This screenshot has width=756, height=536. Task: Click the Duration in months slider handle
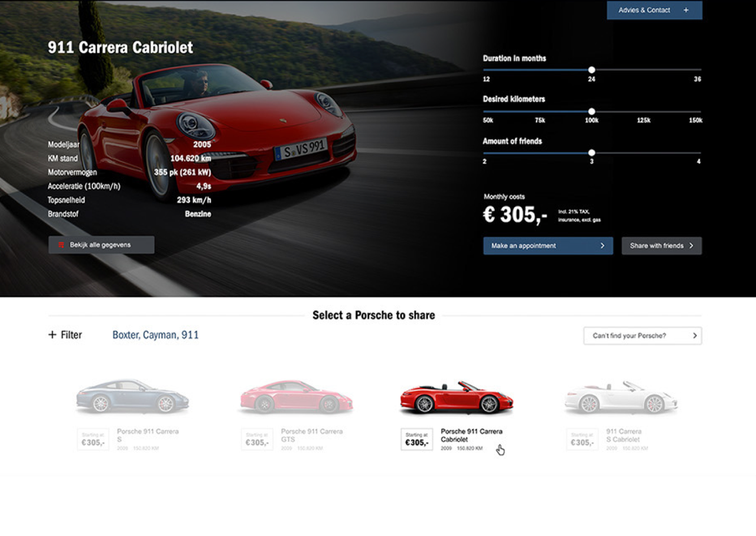pyautogui.click(x=592, y=70)
